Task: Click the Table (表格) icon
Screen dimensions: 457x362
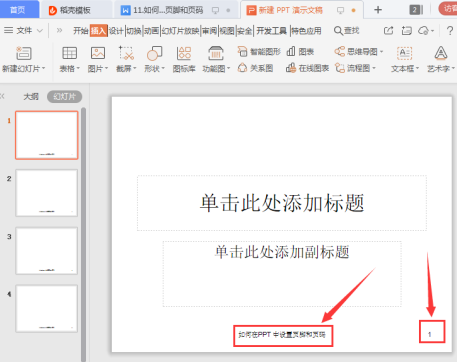Action: pos(69,53)
